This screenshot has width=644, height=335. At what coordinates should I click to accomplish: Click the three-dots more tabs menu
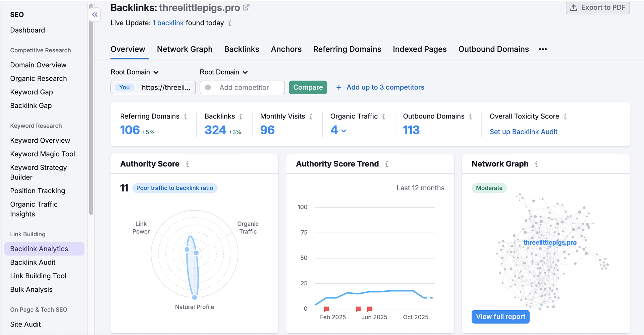pos(543,49)
